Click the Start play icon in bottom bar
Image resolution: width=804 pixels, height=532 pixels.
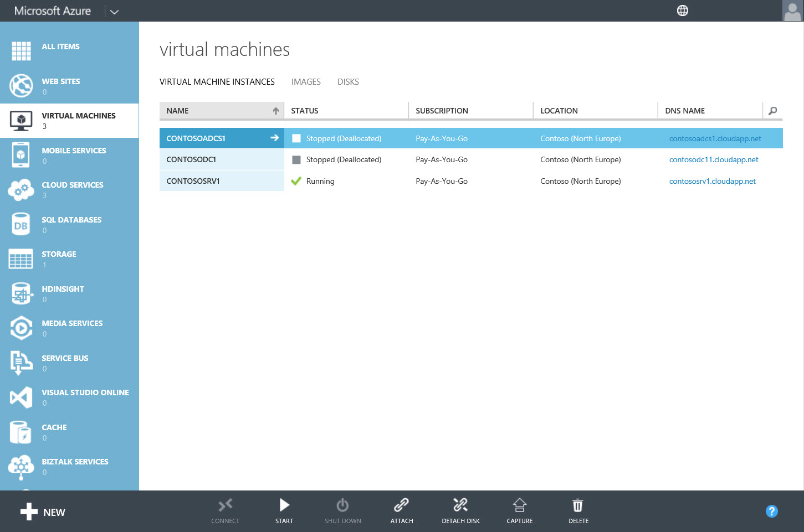284,505
